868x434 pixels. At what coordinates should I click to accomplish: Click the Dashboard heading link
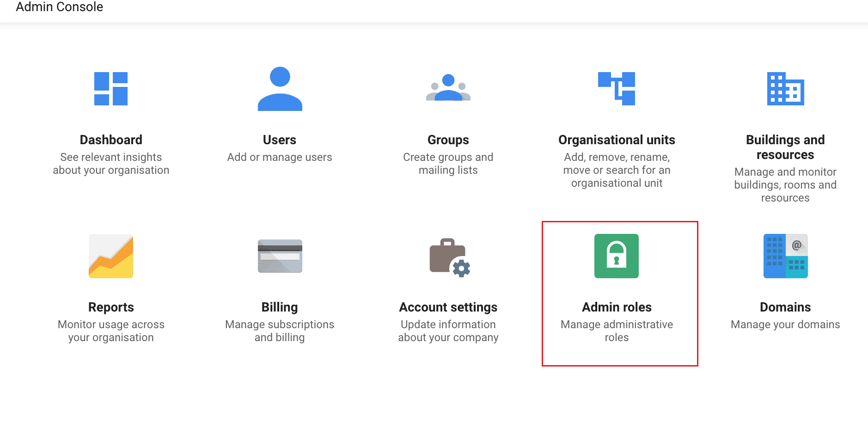point(111,140)
